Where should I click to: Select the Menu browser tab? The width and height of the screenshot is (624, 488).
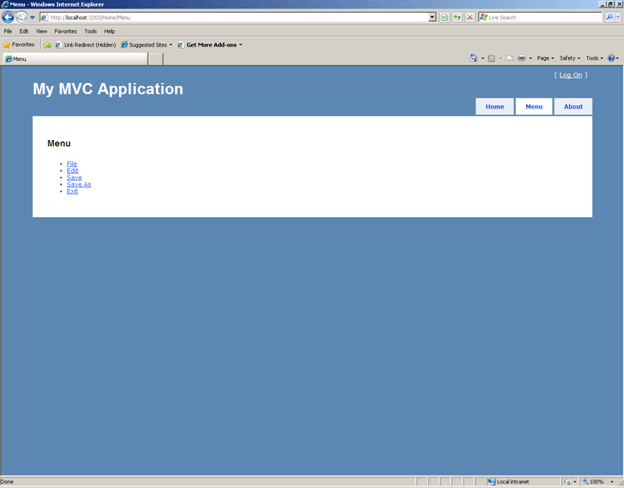click(x=75, y=59)
